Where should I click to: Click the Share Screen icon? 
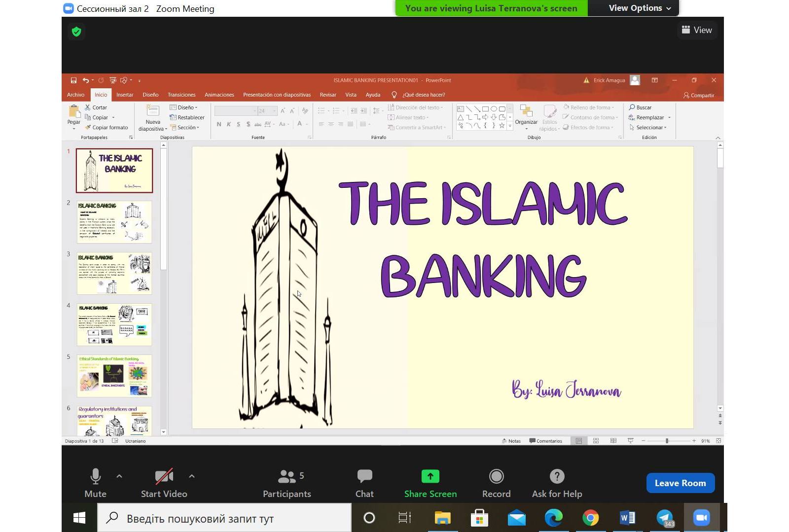click(430, 476)
